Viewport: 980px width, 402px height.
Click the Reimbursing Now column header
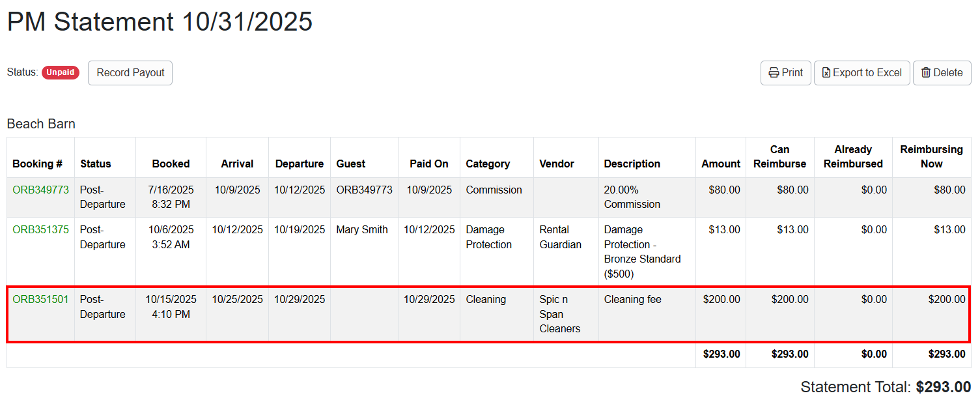(x=931, y=156)
